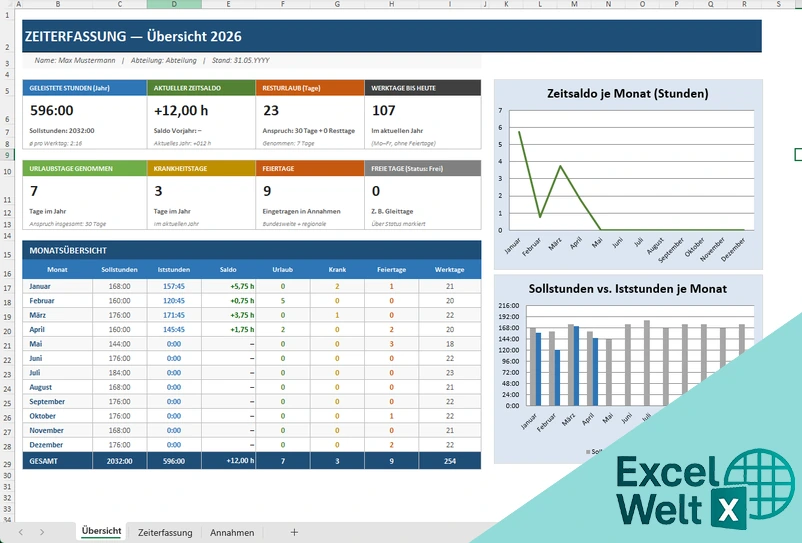
Task: Click the next sheet navigation arrow
Action: (x=42, y=532)
